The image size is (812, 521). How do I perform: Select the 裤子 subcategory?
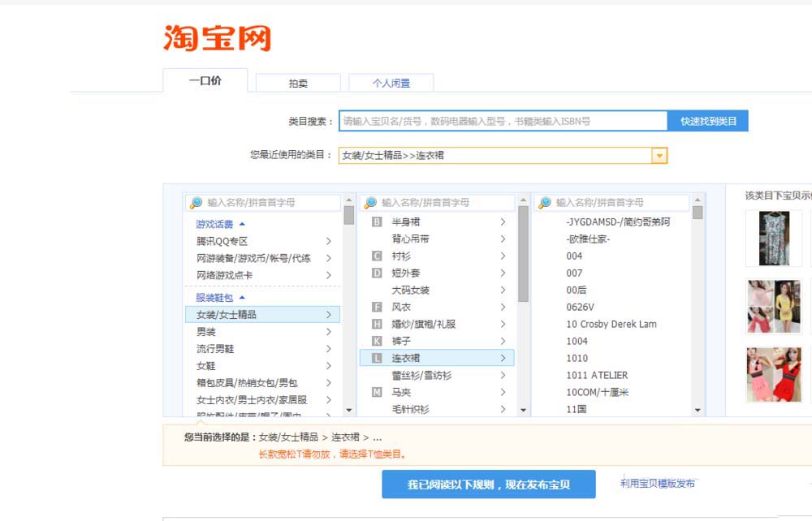coord(437,342)
